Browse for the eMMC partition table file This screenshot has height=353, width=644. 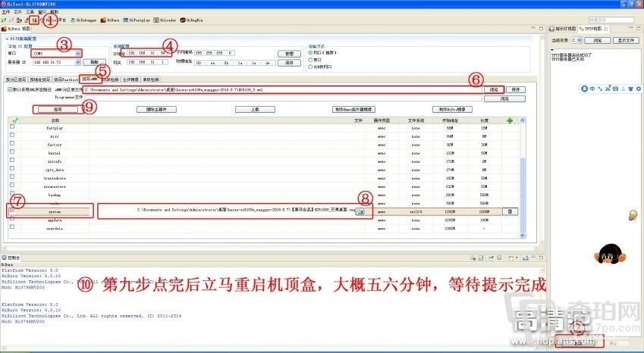[x=493, y=89]
